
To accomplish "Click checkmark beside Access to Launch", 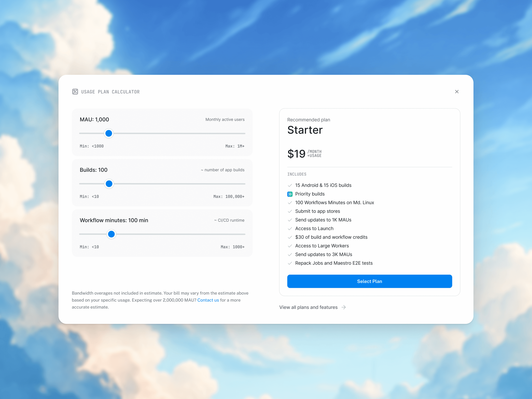I will click(x=290, y=229).
